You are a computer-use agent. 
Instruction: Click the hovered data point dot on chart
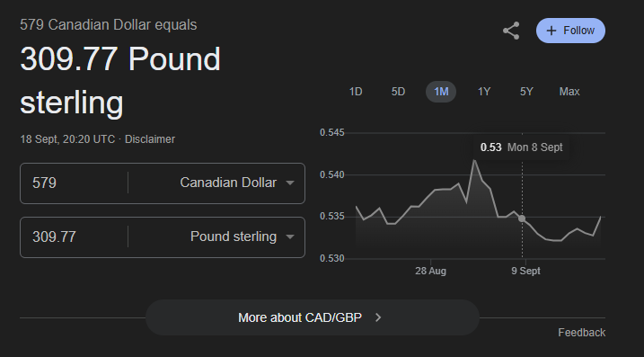point(522,219)
